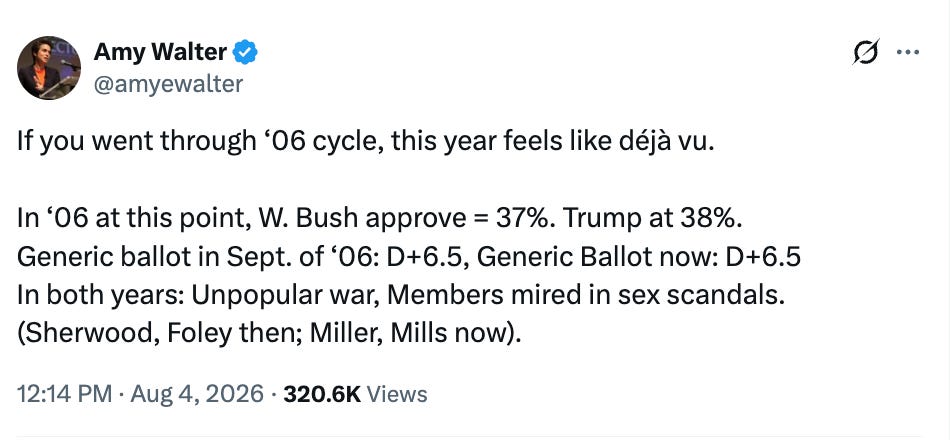Select the 320.6K view count
The height and width of the screenshot is (440, 950).
point(322,395)
